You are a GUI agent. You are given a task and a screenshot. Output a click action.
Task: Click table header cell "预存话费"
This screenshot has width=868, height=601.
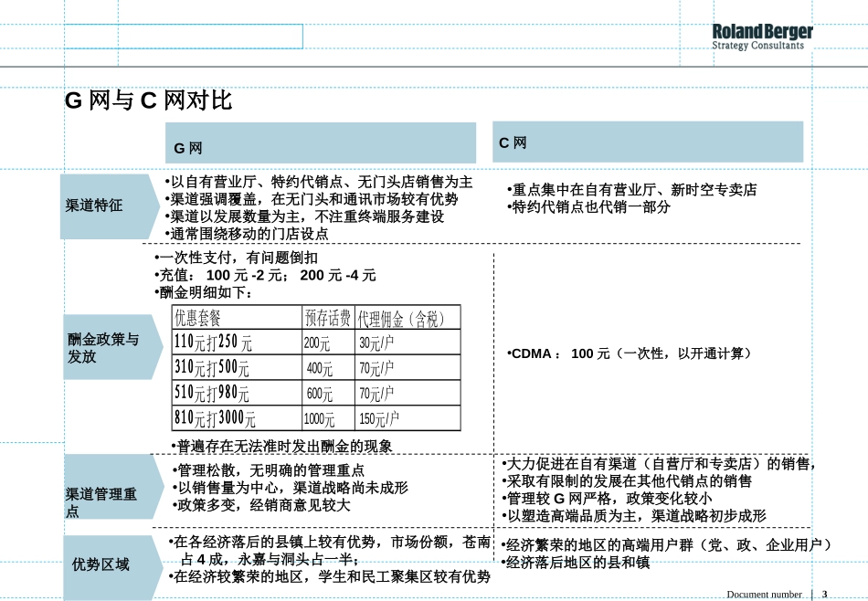[328, 318]
